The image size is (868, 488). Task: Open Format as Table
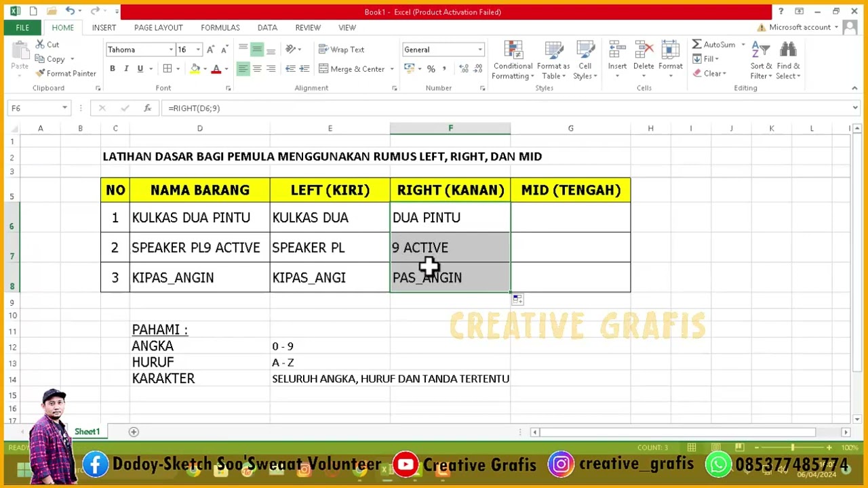point(553,60)
